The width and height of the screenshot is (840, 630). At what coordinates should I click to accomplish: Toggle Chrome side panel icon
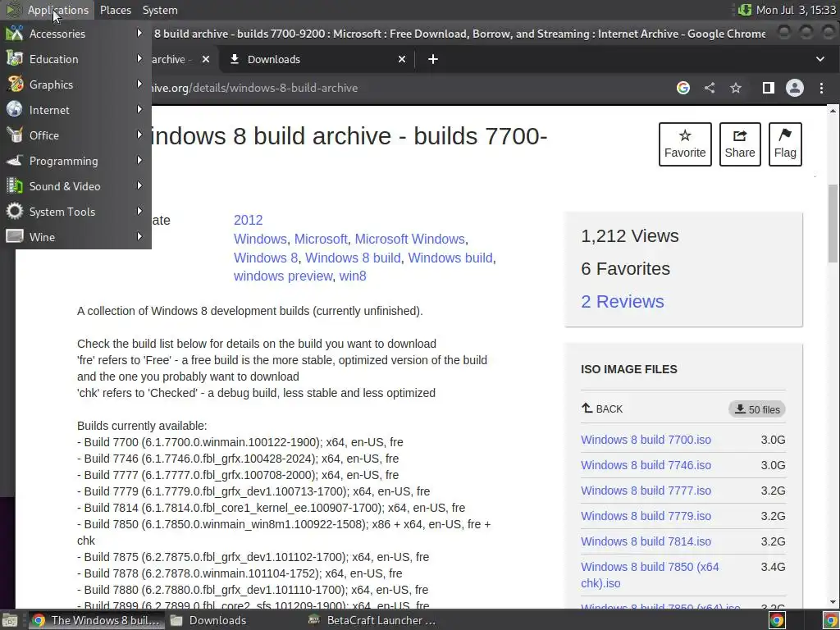tap(768, 88)
